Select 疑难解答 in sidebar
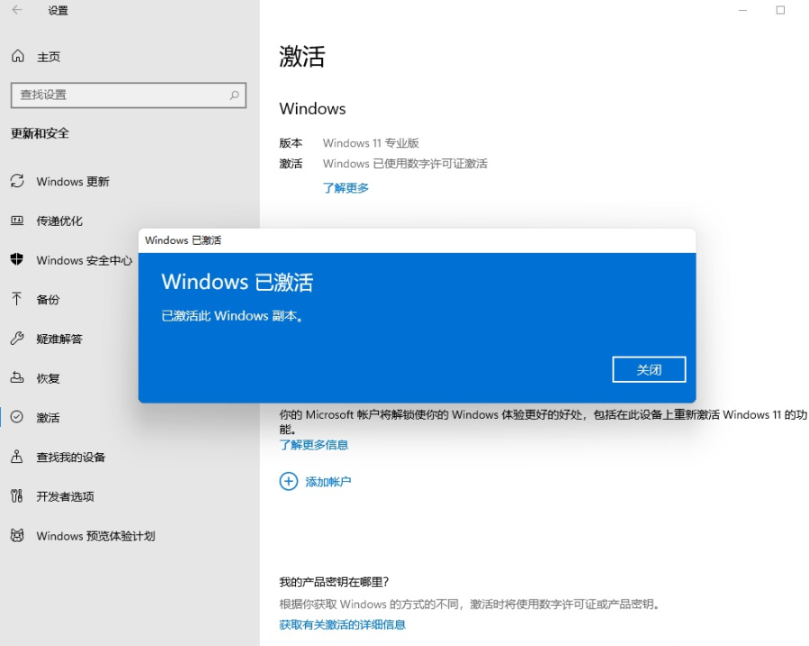Screen dimensions: 809x646 coord(59,339)
